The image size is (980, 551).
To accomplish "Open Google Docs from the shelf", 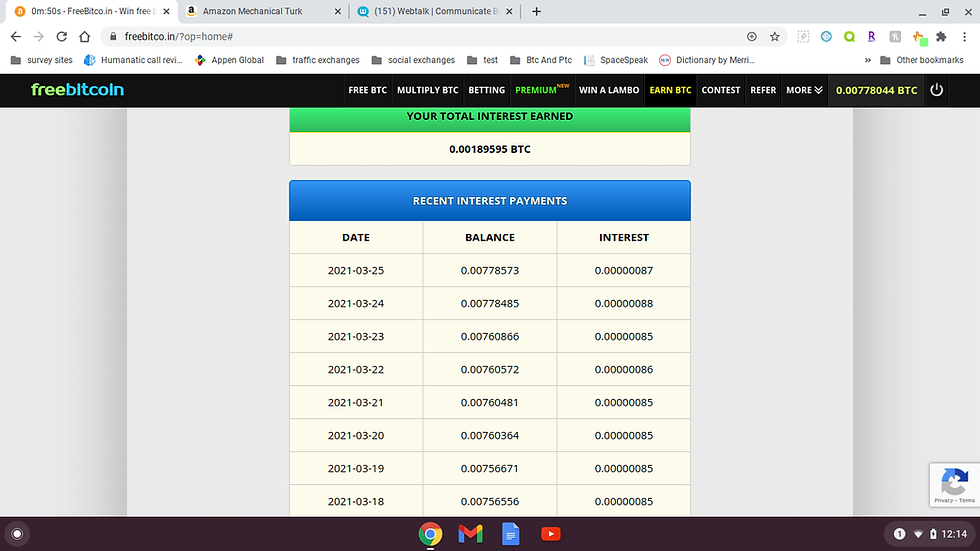I will [511, 534].
